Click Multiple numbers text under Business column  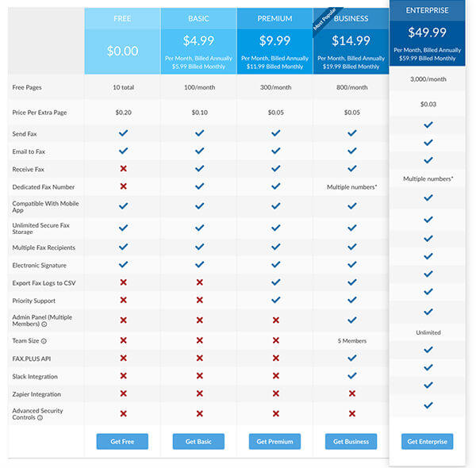351,187
